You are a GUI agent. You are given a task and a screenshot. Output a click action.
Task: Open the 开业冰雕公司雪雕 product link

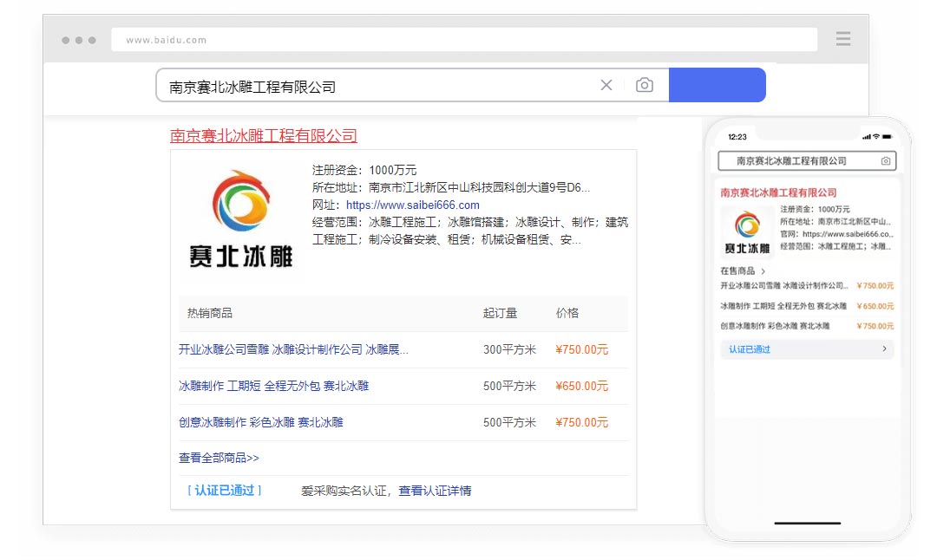tap(293, 349)
